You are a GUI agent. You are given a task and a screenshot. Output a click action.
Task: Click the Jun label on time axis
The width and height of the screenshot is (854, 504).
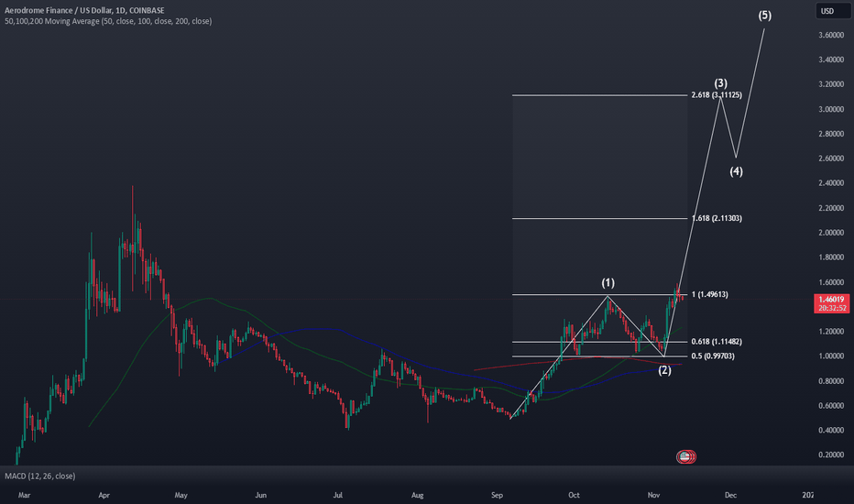(x=261, y=495)
